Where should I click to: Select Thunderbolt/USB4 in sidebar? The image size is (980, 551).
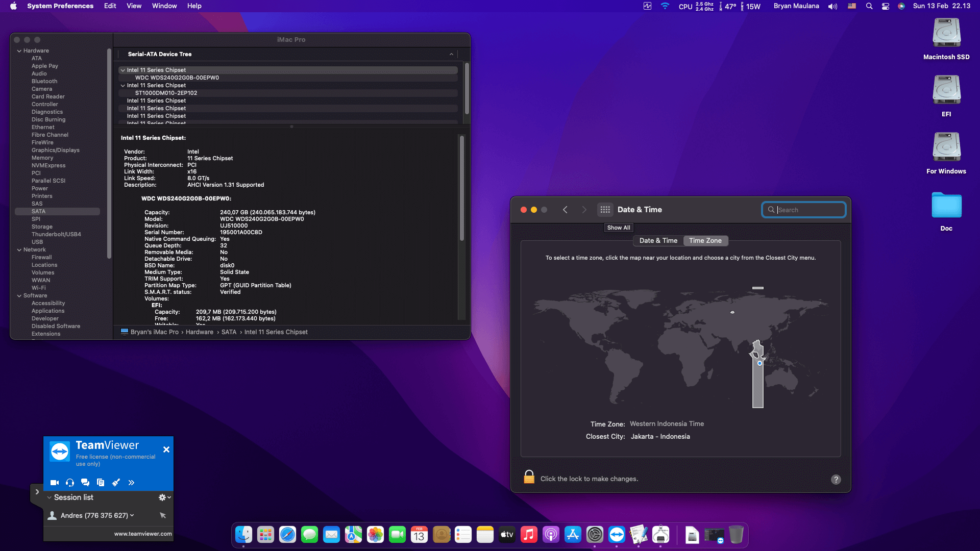click(x=56, y=235)
